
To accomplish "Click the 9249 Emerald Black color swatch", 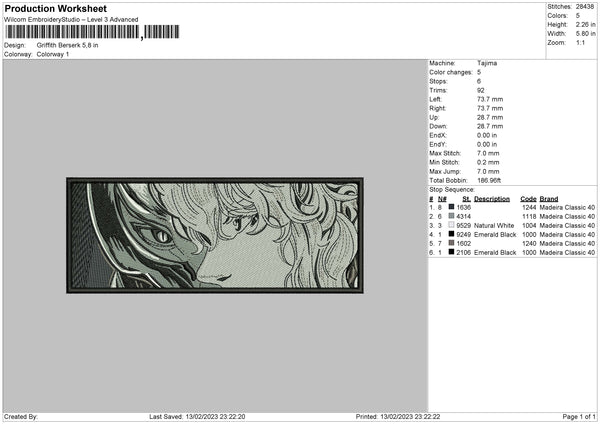I will coord(452,234).
